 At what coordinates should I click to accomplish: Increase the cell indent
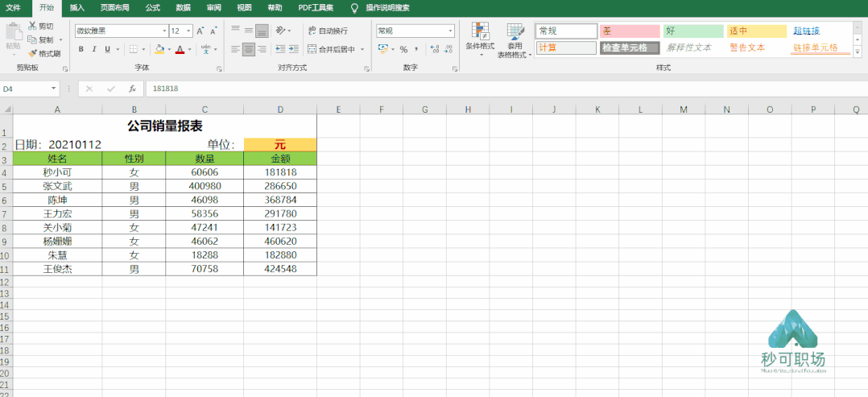(293, 49)
